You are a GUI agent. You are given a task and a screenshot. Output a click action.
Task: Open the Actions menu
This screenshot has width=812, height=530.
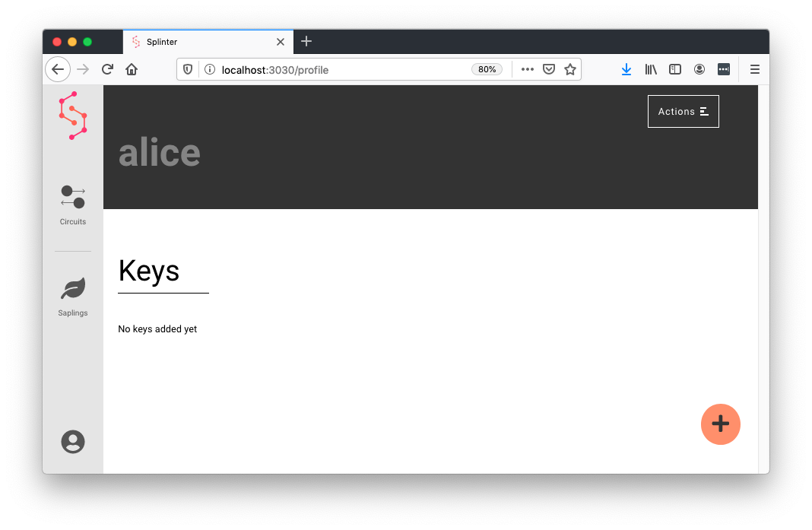tap(683, 111)
